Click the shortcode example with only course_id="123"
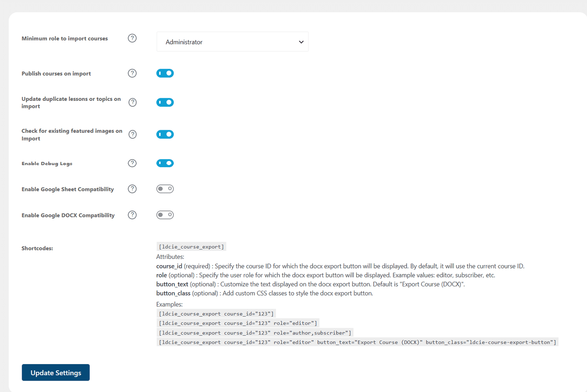This screenshot has height=392, width=587. coord(216,314)
